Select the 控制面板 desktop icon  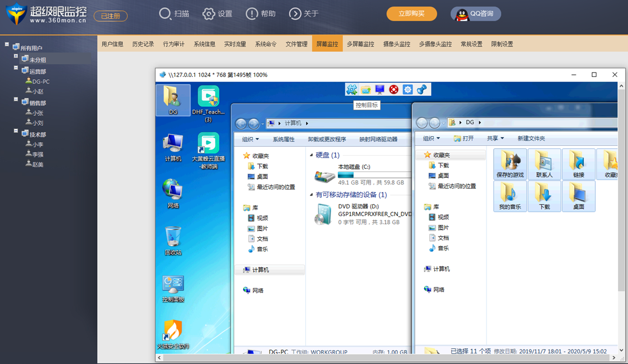coord(173,289)
